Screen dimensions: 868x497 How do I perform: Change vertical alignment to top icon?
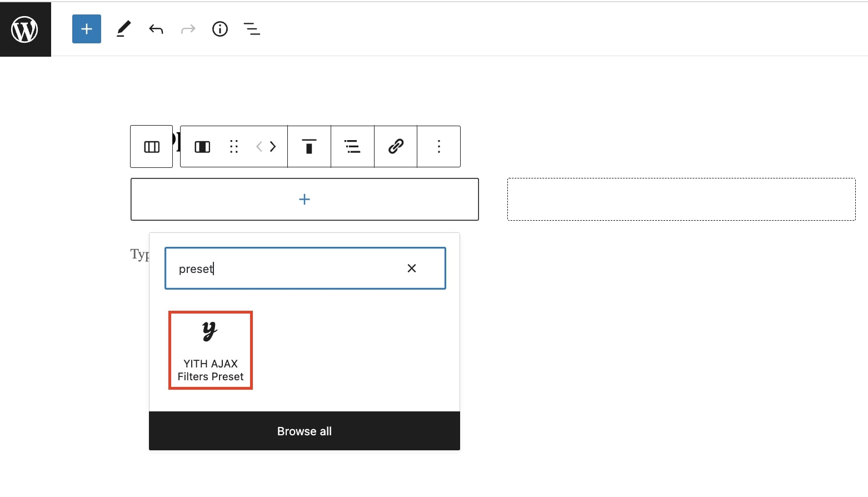(309, 147)
